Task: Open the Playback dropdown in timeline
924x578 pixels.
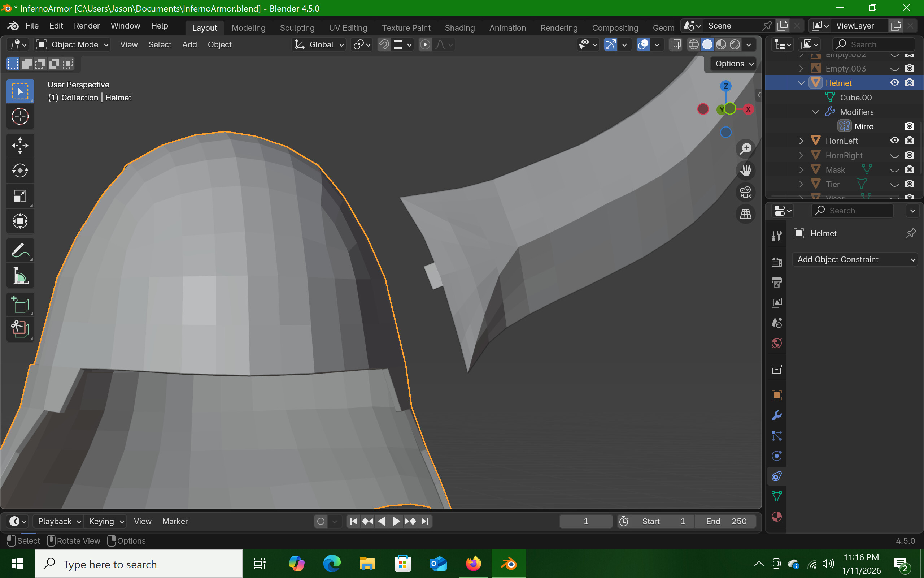Action: click(x=59, y=521)
